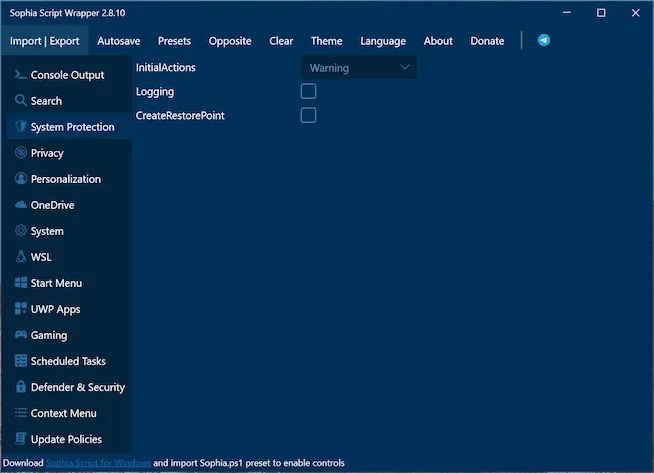Image resolution: width=654 pixels, height=473 pixels.
Task: Click the System gear icon
Action: point(20,231)
